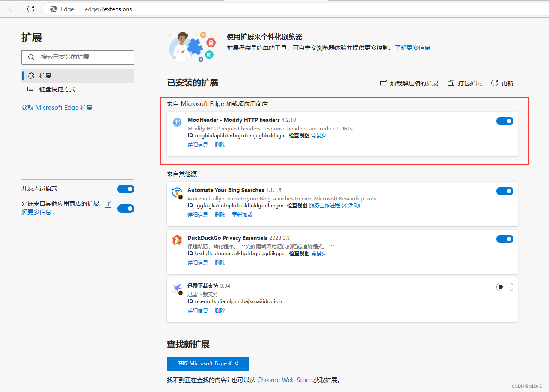Click Bing Searches ID fggfdgkabofnpkcbeikflnklgddllmgm text

coord(239,206)
